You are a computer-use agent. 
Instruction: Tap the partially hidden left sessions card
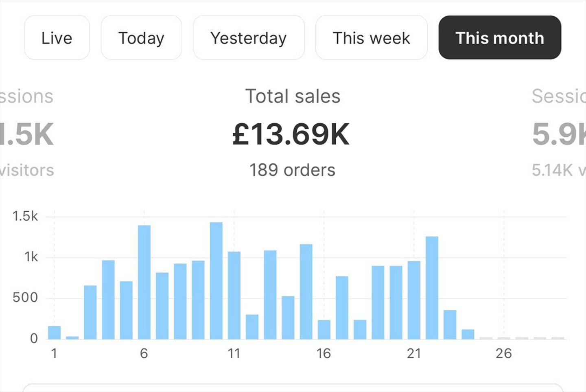(27, 134)
